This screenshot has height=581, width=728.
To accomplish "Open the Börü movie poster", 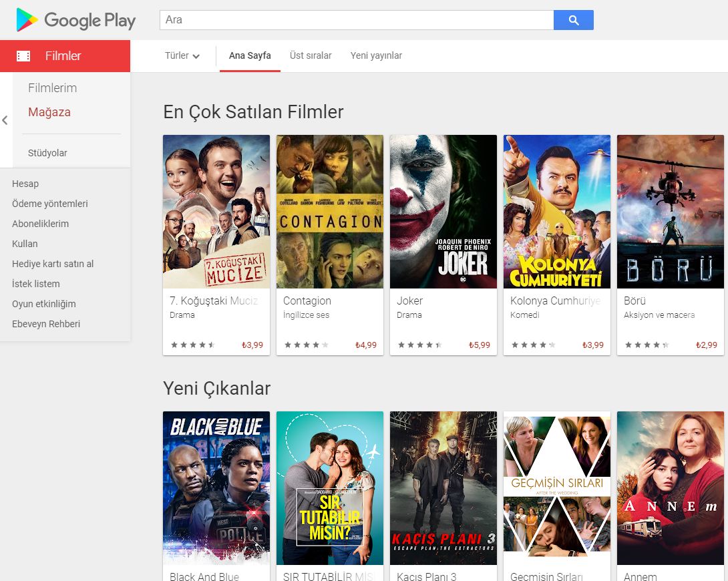I will coord(671,212).
